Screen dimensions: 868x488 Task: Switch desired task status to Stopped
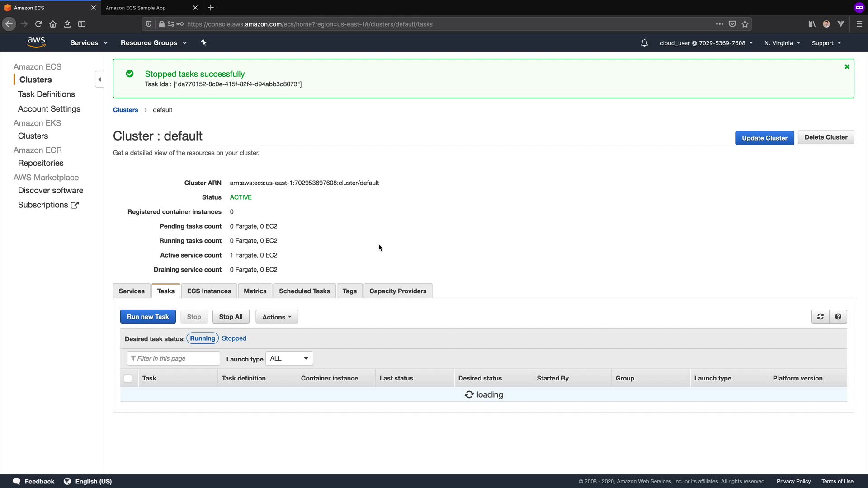pyautogui.click(x=234, y=338)
